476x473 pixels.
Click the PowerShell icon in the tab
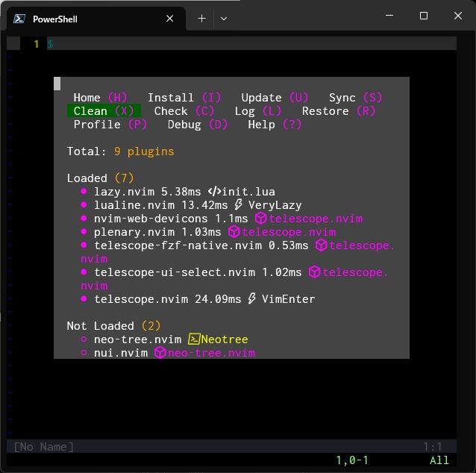tap(21, 19)
